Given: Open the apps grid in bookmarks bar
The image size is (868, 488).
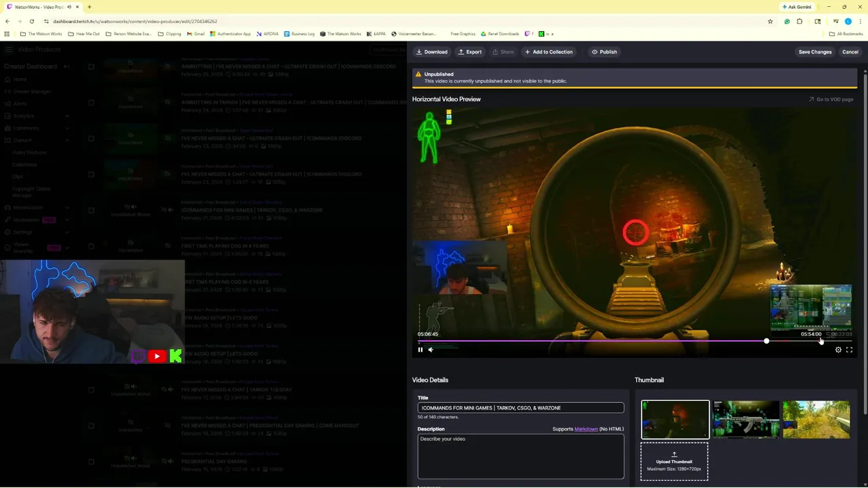Looking at the screenshot, I should coord(7,34).
